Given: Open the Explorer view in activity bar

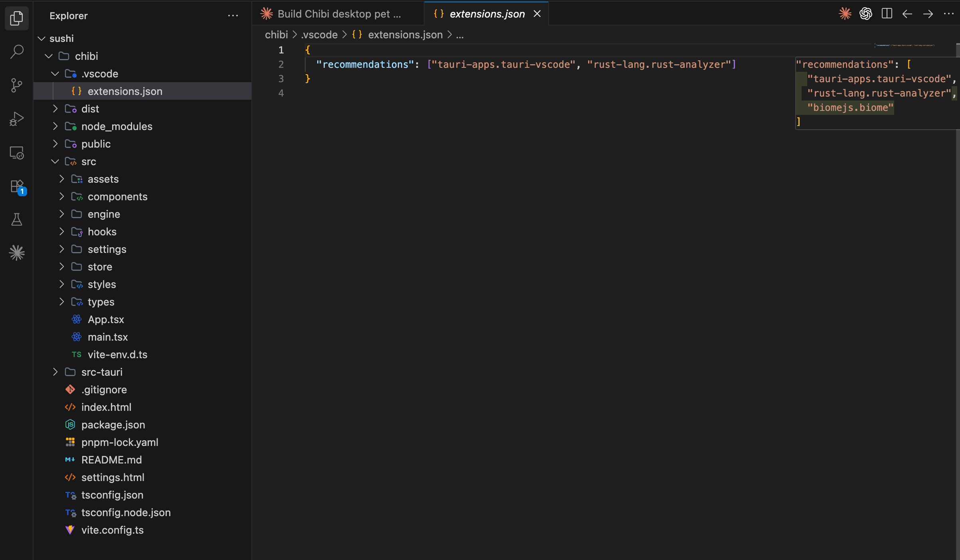Looking at the screenshot, I should click(x=16, y=18).
